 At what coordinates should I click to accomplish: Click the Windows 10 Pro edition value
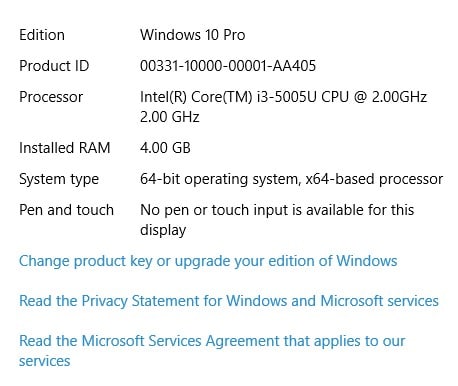coord(192,35)
